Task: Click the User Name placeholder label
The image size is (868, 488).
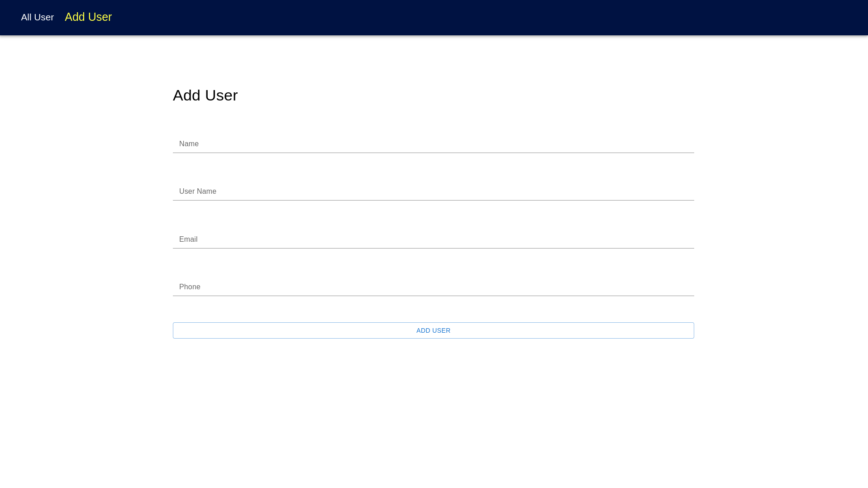Action: (197, 191)
